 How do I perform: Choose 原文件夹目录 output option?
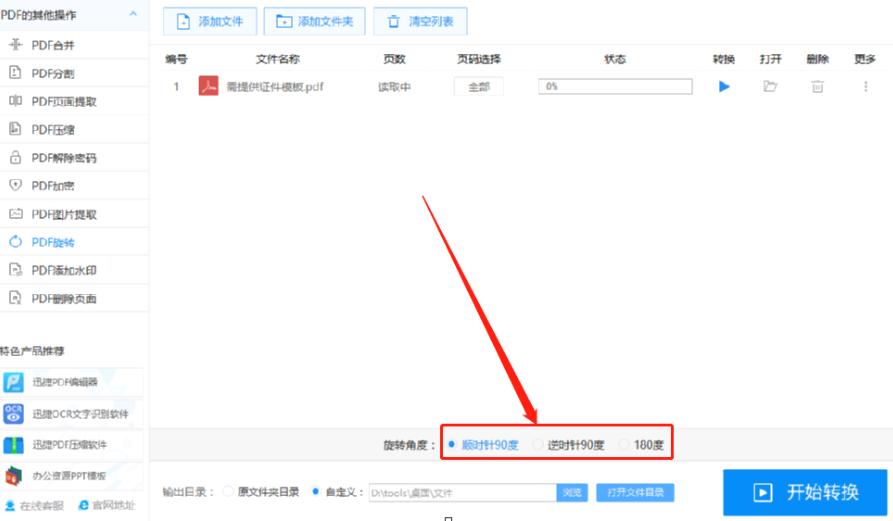click(x=261, y=492)
